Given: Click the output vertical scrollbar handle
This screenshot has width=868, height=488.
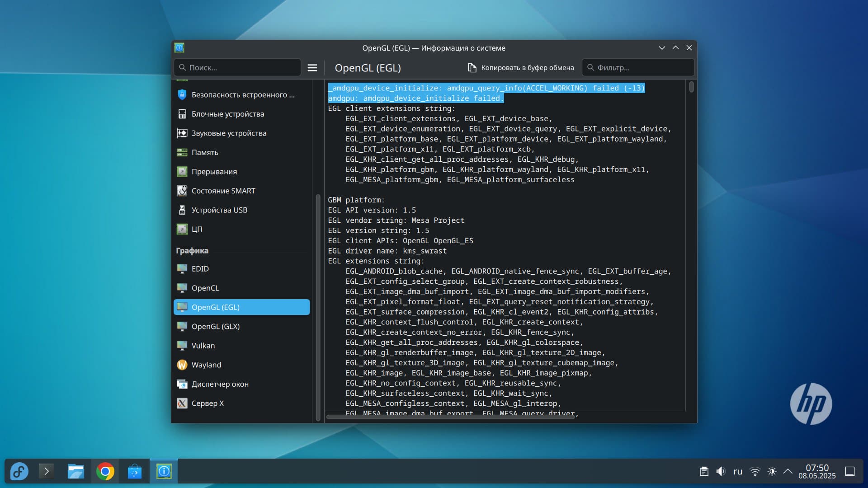Looking at the screenshot, I should click(691, 87).
